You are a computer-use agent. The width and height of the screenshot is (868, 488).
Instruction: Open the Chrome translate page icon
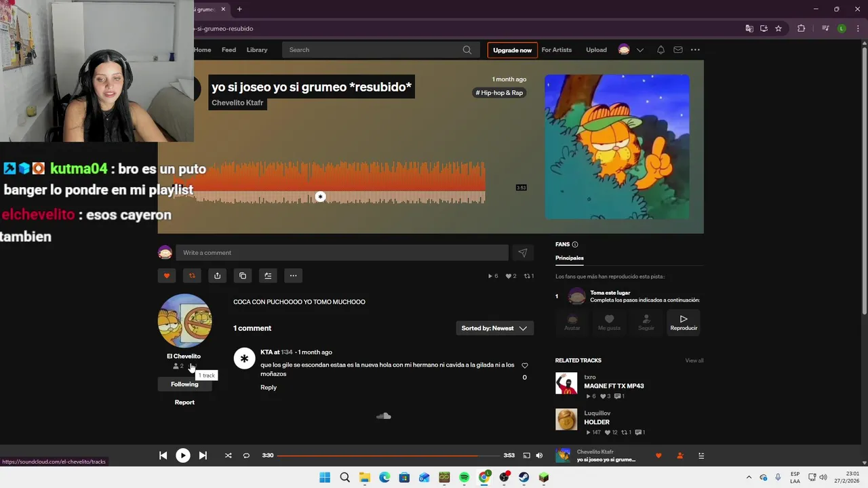click(x=749, y=28)
